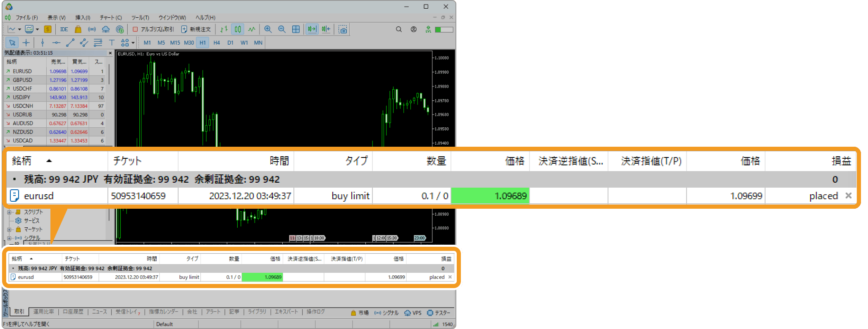Viewport: 868px width, 329px height.
Task: Click the gold dollar trading icon
Action: (48, 29)
